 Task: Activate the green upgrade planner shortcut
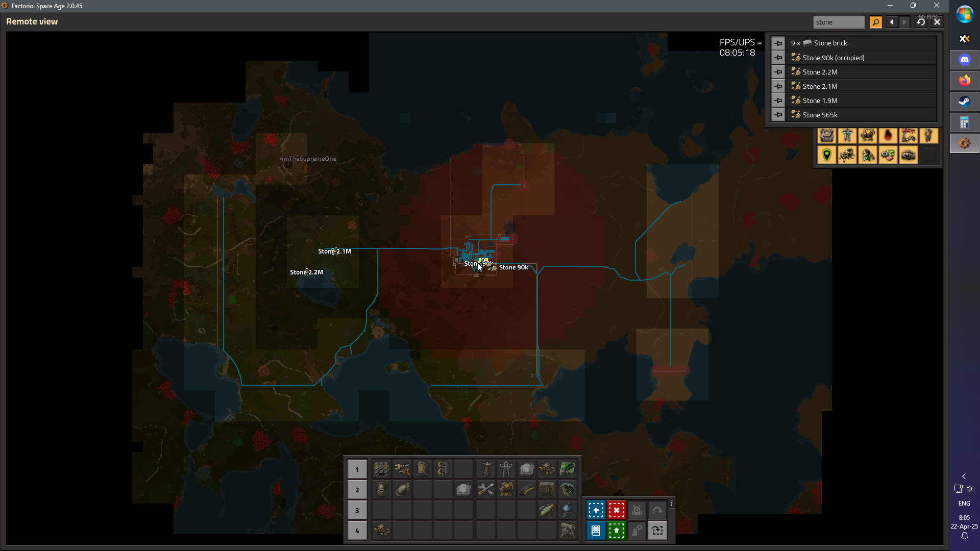pos(617,531)
